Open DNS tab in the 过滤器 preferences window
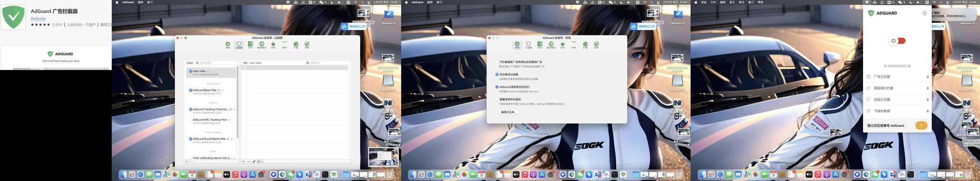The image size is (980, 181). (250, 45)
